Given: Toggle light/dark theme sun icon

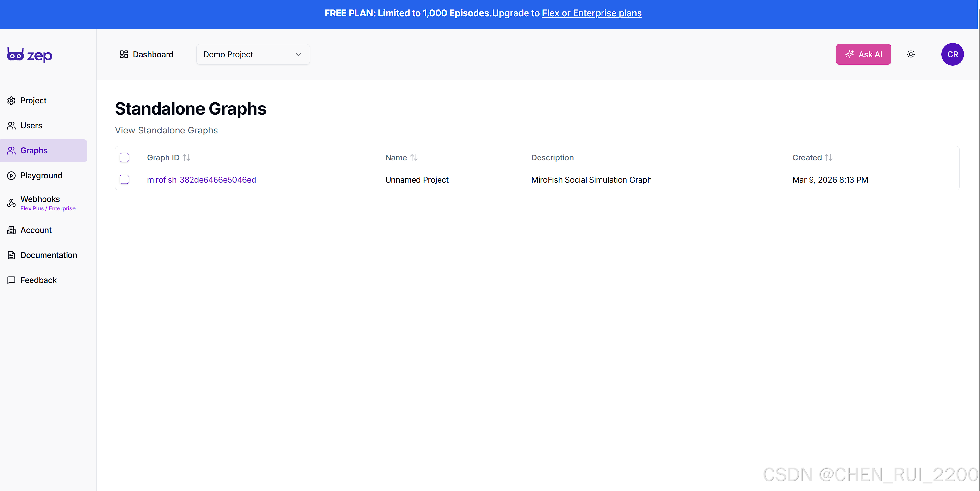Looking at the screenshot, I should coord(911,55).
